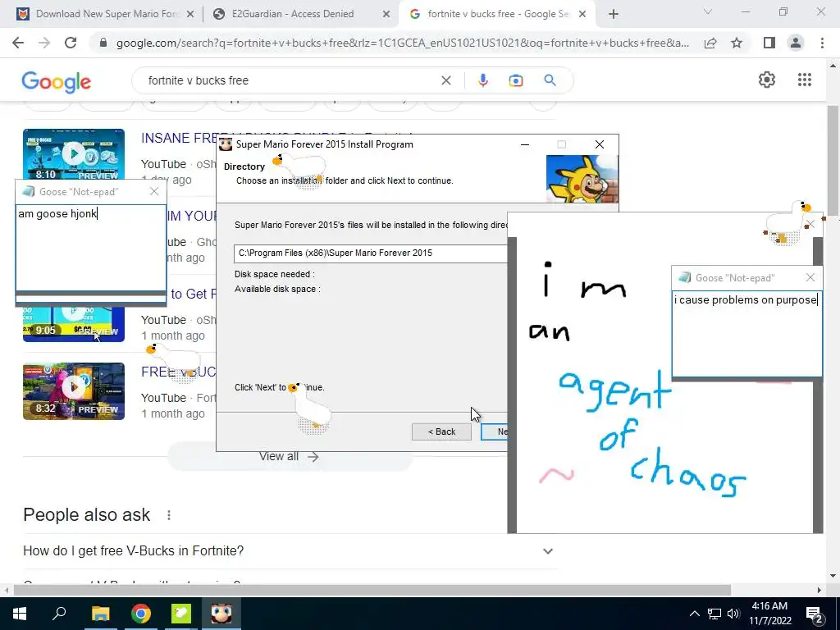Open the INSANE FREE video result link
The image size is (840, 630).
179,138
